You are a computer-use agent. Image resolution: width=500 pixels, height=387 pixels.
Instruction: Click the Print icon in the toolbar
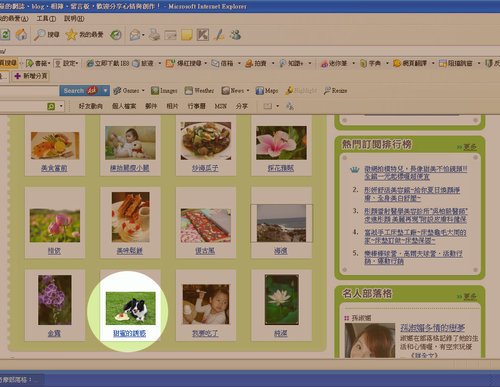154,35
